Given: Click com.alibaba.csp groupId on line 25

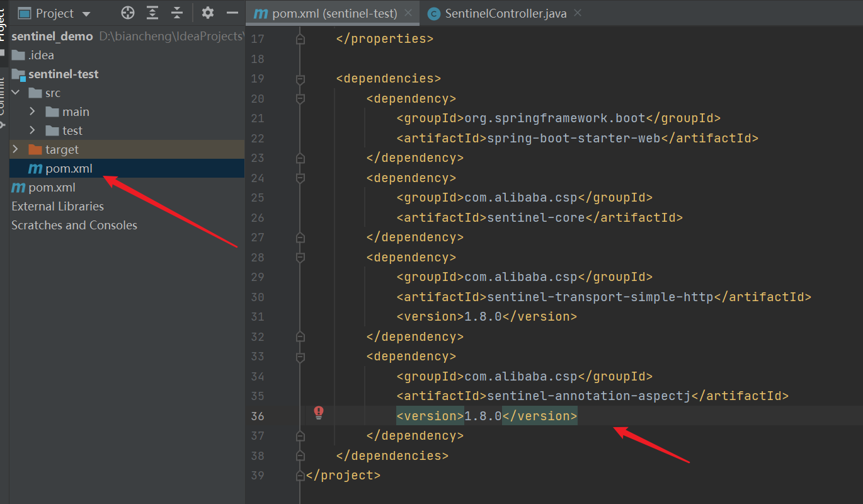Looking at the screenshot, I should click(521, 197).
